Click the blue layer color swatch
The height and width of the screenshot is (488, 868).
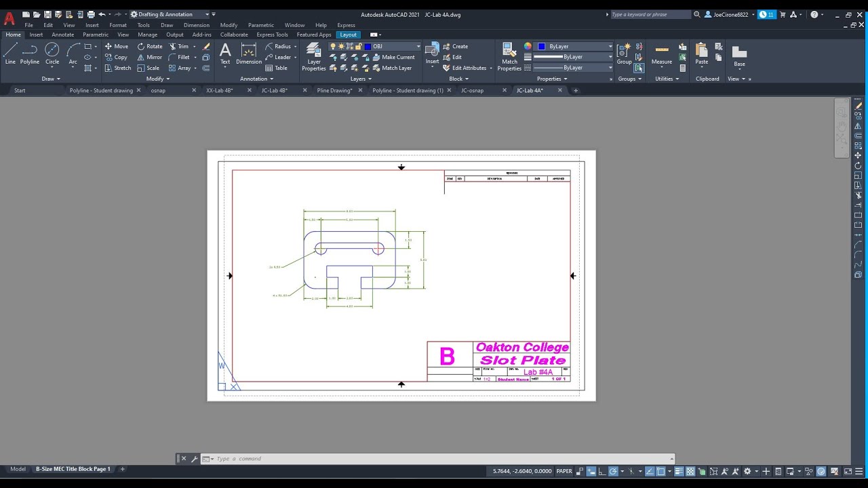(368, 47)
